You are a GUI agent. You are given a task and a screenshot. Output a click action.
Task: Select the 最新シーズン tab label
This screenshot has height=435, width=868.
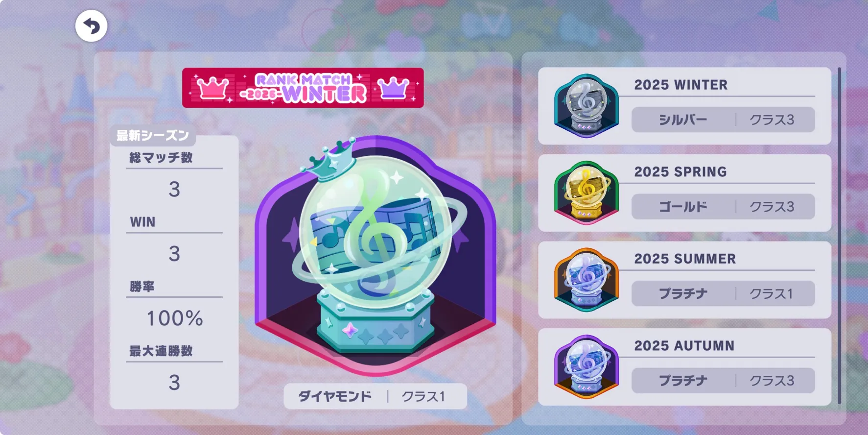tap(153, 136)
